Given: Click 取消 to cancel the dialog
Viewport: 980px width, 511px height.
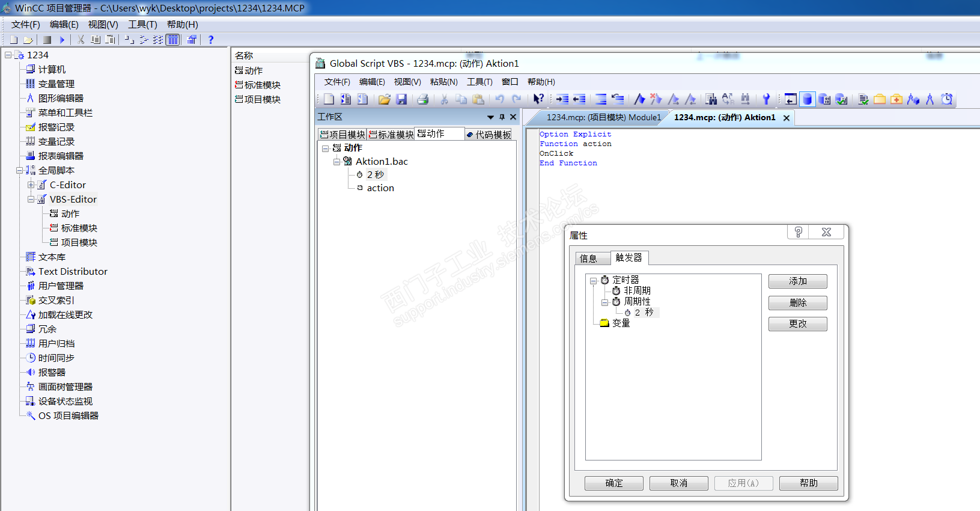Looking at the screenshot, I should tap(679, 483).
